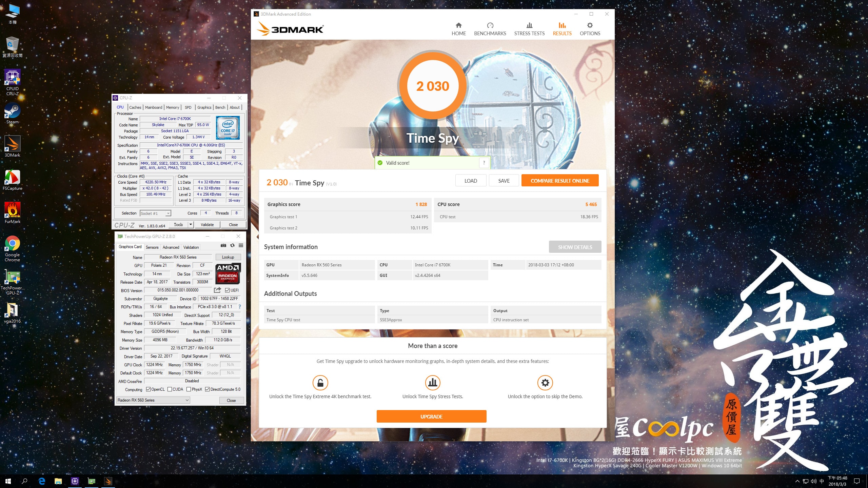
Task: Open the FSCapture desktop icon
Action: (x=13, y=180)
